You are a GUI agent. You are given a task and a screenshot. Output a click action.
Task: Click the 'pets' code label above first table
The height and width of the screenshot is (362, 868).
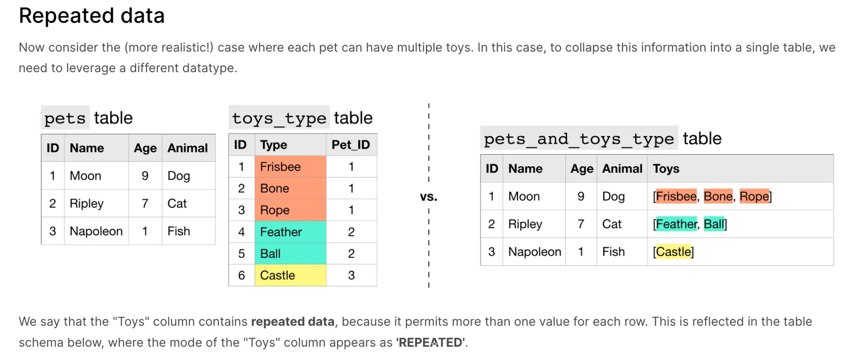[65, 118]
